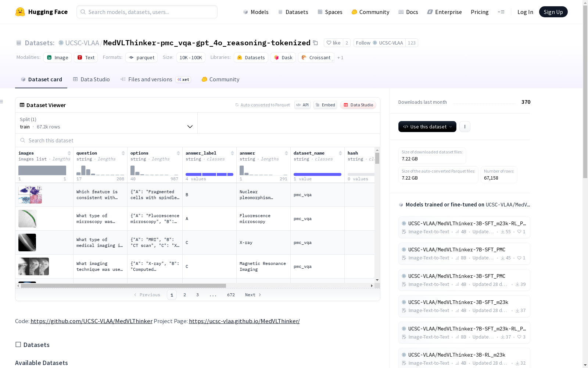
Task: Open the three-dot more options menu
Action: pos(465,127)
